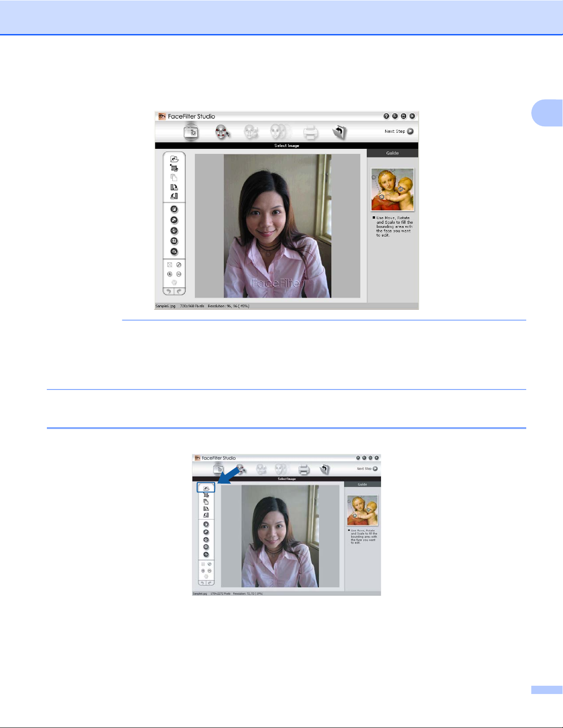Click the wrench adjustment icon in upper window

(x=174, y=220)
